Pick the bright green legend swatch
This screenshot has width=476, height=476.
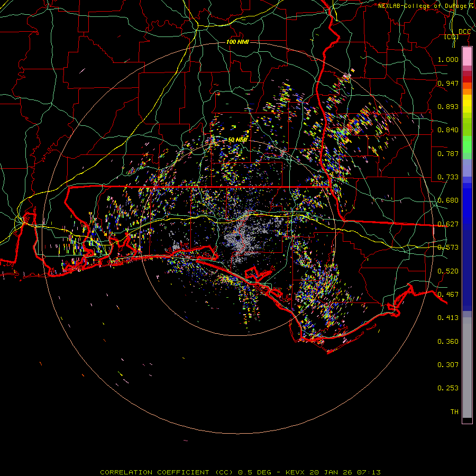467,144
